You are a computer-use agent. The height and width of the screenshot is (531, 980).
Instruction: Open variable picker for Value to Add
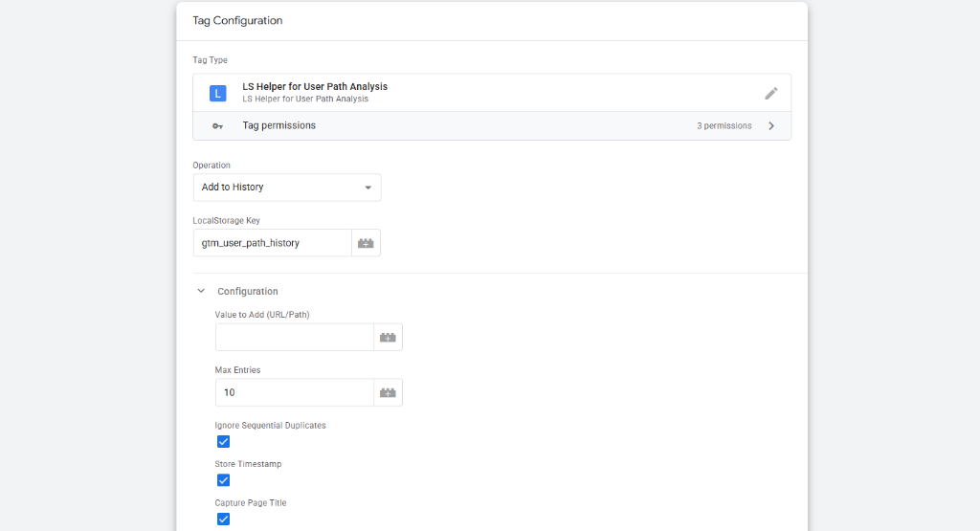(x=389, y=338)
